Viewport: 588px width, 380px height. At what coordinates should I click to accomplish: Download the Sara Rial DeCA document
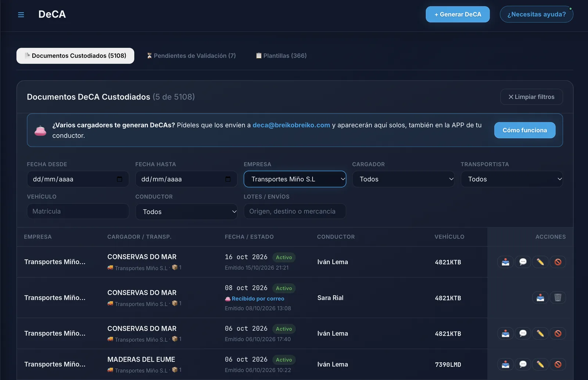point(540,298)
